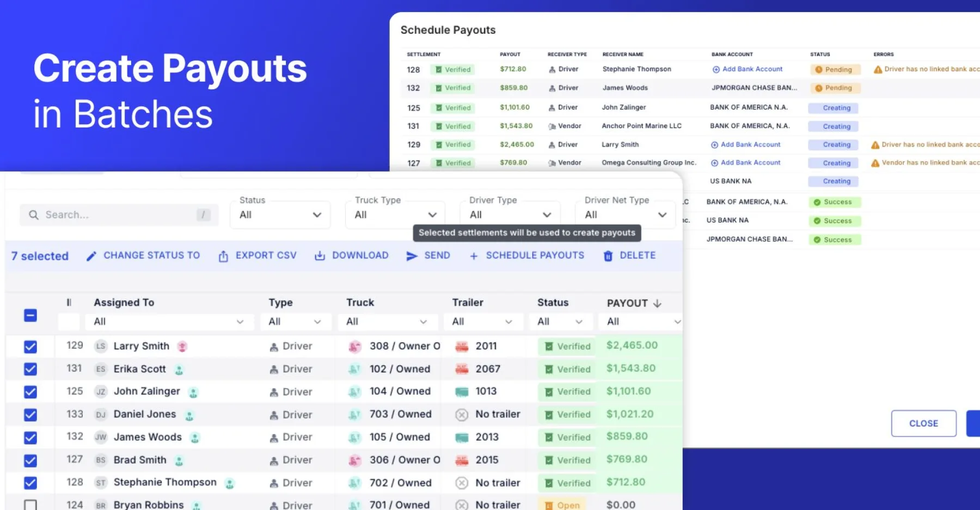Click the trash icon for Delete
Image resolution: width=980 pixels, height=510 pixels.
click(x=608, y=256)
